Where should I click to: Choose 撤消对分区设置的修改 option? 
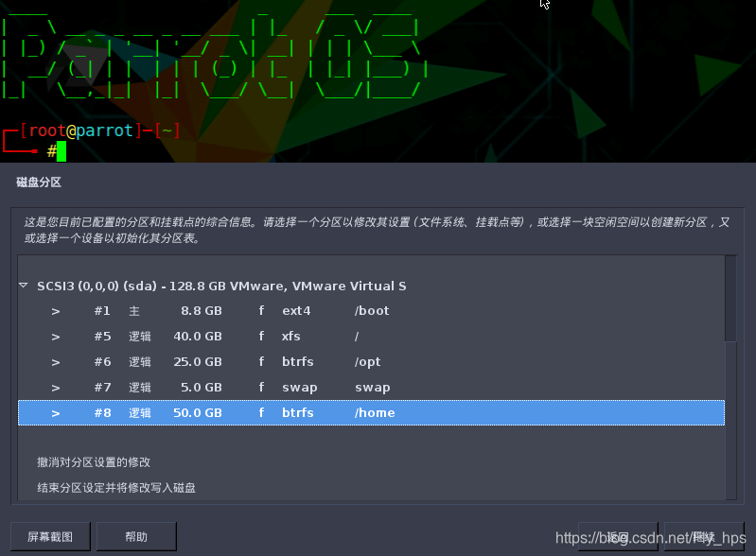point(94,462)
